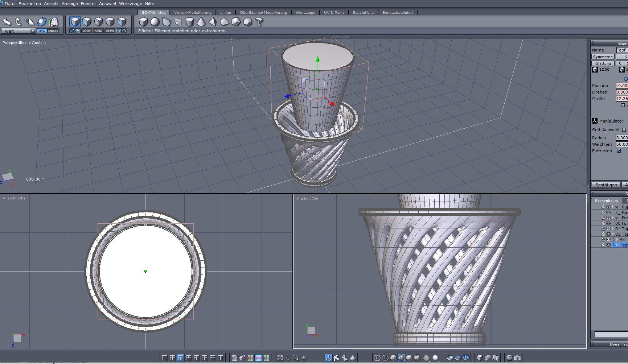Open the Welt coordinate system dropdown
This screenshot has height=364, width=628.
coord(33,31)
